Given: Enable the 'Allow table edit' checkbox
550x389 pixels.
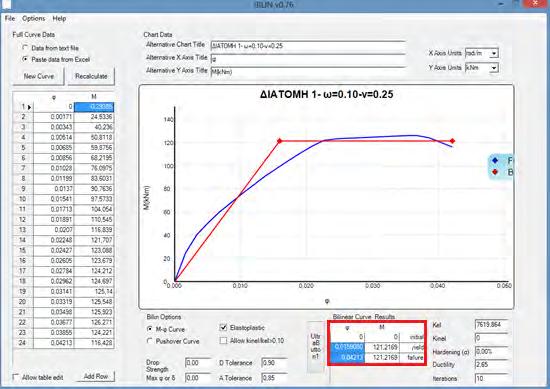Looking at the screenshot, I should 16,377.
